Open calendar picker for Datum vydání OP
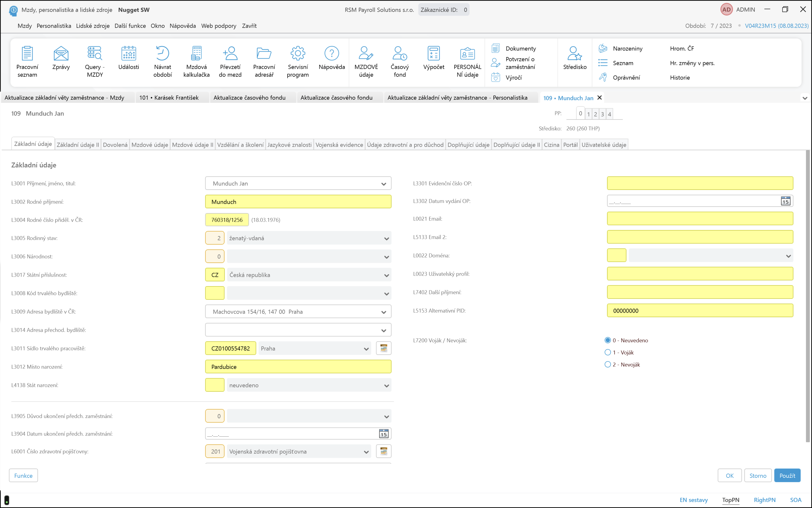The width and height of the screenshot is (812, 508). click(x=785, y=201)
